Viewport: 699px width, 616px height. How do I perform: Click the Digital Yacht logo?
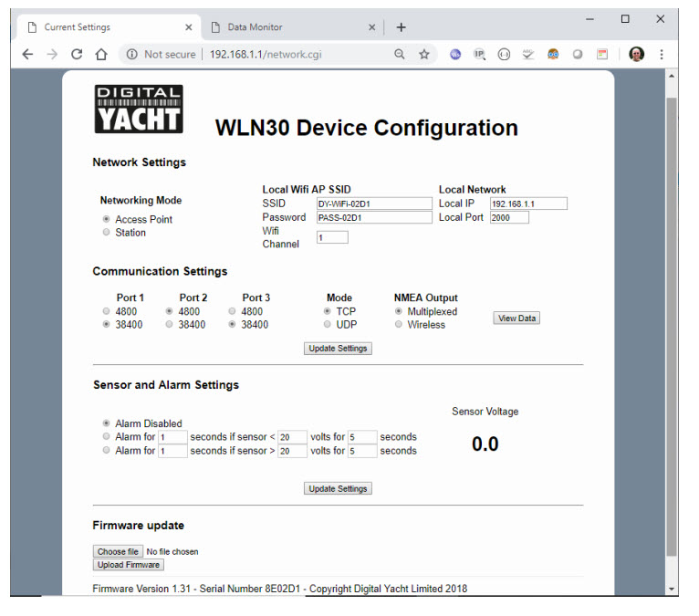coord(139,110)
